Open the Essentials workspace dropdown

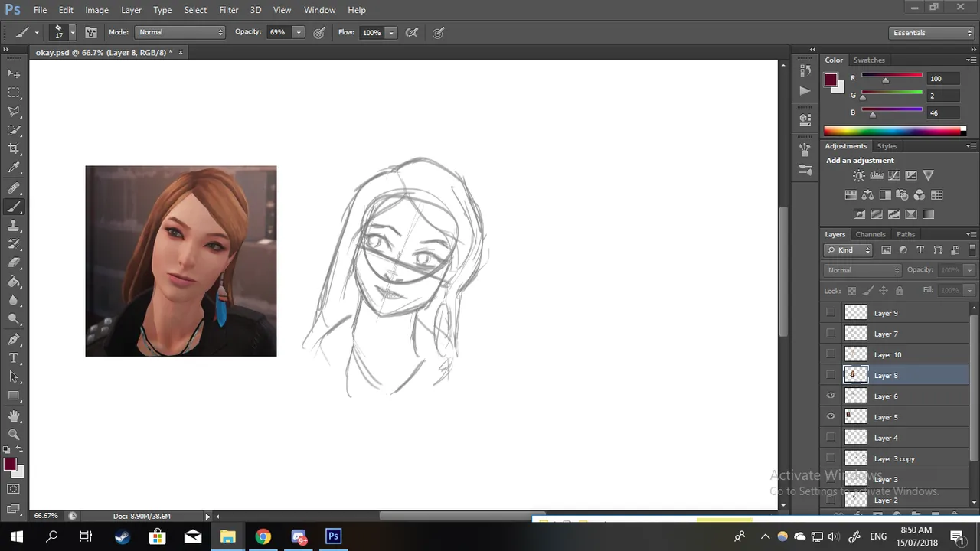pyautogui.click(x=932, y=33)
